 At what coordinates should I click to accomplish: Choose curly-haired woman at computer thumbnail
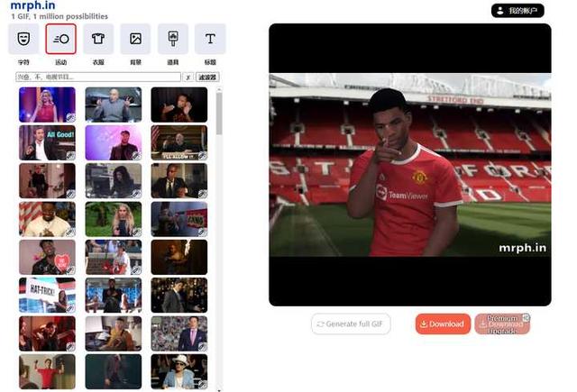point(114,181)
